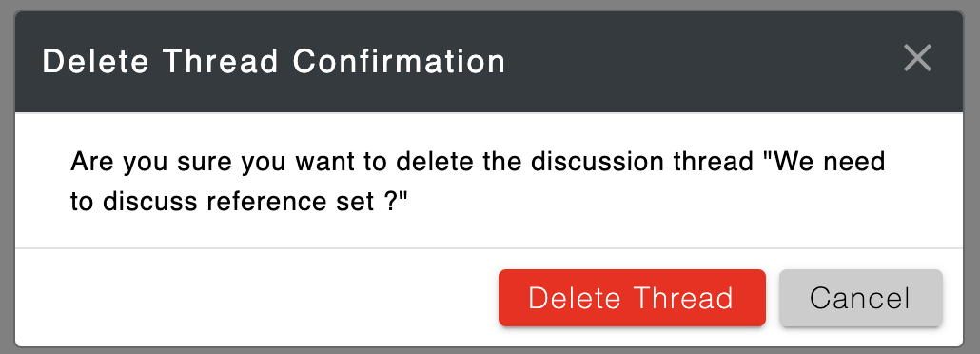Click the word "Thread" in the header title
This screenshot has width=980, height=354.
click(221, 62)
